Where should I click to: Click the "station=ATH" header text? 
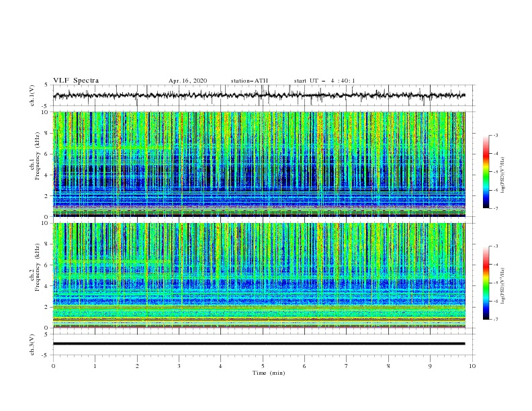point(249,81)
